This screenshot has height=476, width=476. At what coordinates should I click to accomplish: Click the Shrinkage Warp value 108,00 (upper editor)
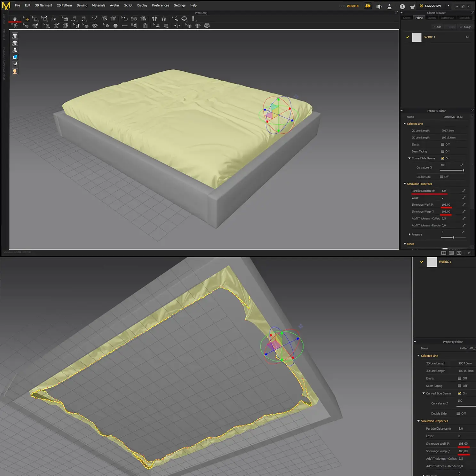(x=446, y=211)
